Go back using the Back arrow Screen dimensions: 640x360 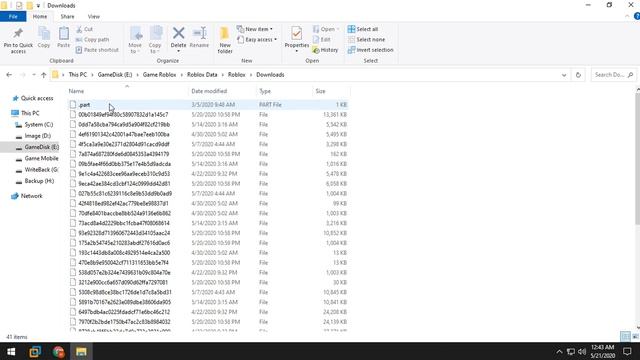(x=9, y=75)
